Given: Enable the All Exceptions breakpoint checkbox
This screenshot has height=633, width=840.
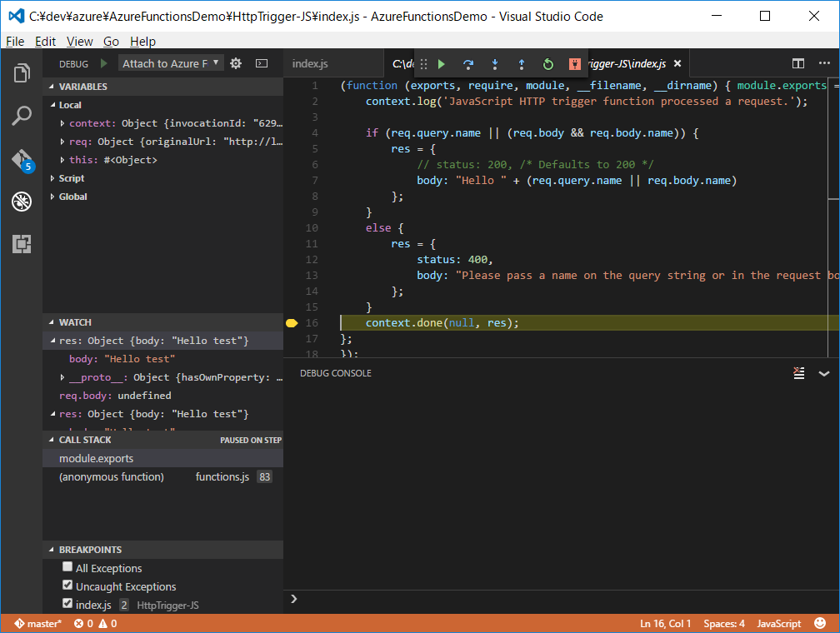Looking at the screenshot, I should click(x=67, y=566).
